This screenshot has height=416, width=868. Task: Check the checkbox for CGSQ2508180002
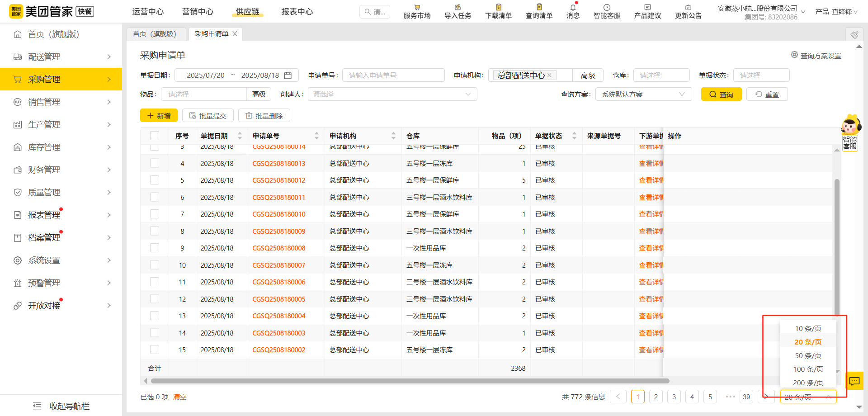coord(155,349)
